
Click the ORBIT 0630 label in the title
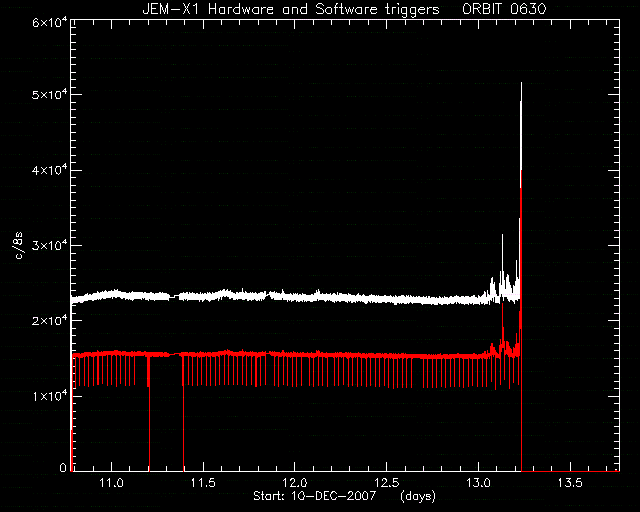[504, 9]
